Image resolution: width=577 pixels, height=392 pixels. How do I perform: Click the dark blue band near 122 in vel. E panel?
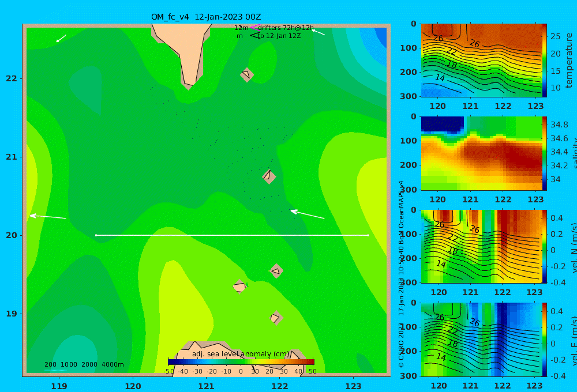501,338
